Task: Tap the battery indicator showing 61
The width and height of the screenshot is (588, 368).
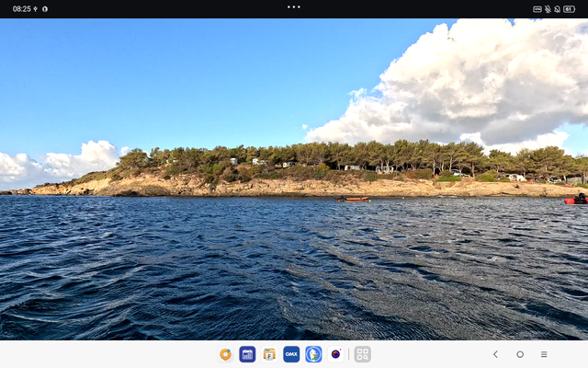Action: 570,9
